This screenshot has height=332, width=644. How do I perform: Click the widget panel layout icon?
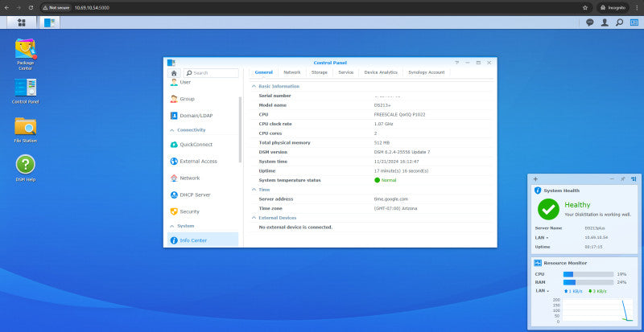[x=634, y=179]
